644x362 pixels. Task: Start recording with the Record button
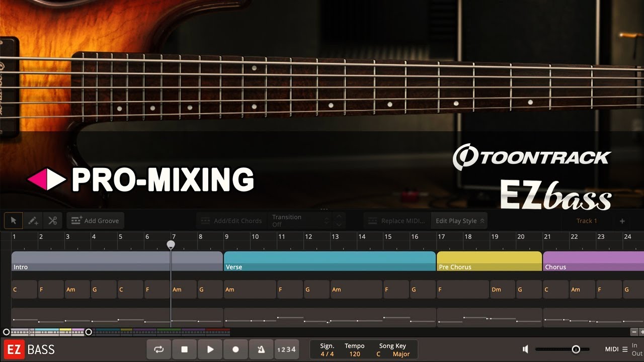tap(235, 349)
